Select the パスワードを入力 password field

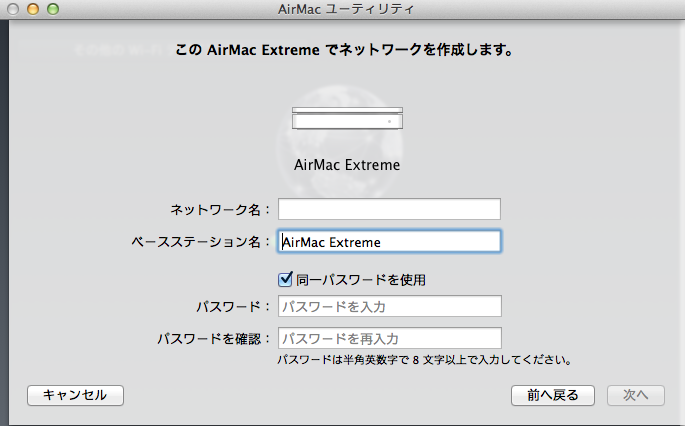388,306
